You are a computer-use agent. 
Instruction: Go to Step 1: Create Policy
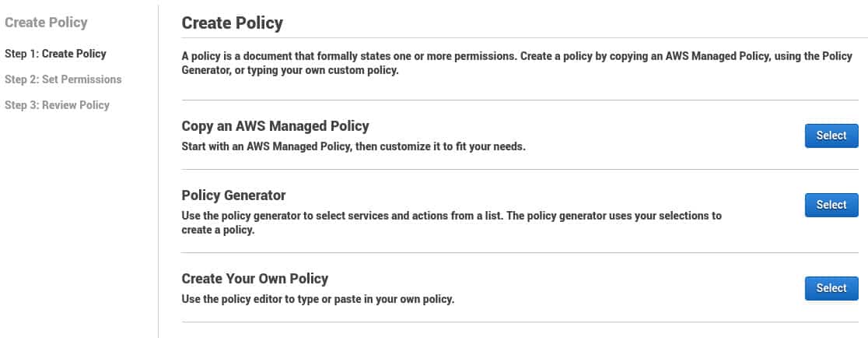click(x=55, y=54)
